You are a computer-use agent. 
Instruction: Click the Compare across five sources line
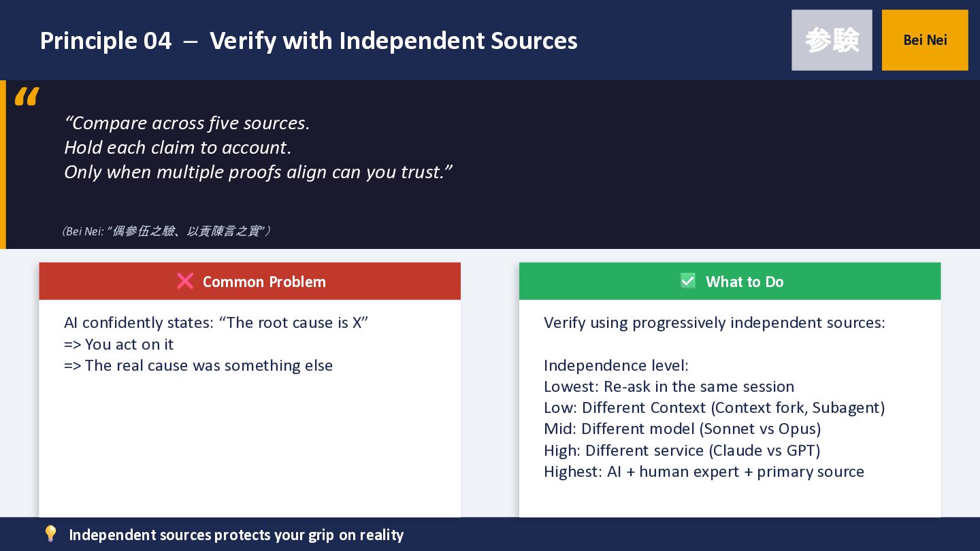pos(187,123)
